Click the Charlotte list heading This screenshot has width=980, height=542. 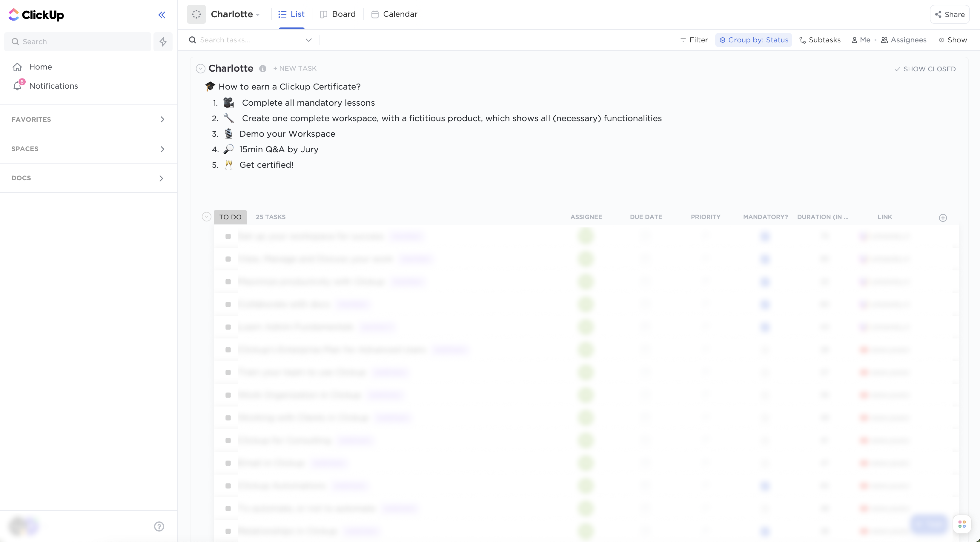[231, 68]
